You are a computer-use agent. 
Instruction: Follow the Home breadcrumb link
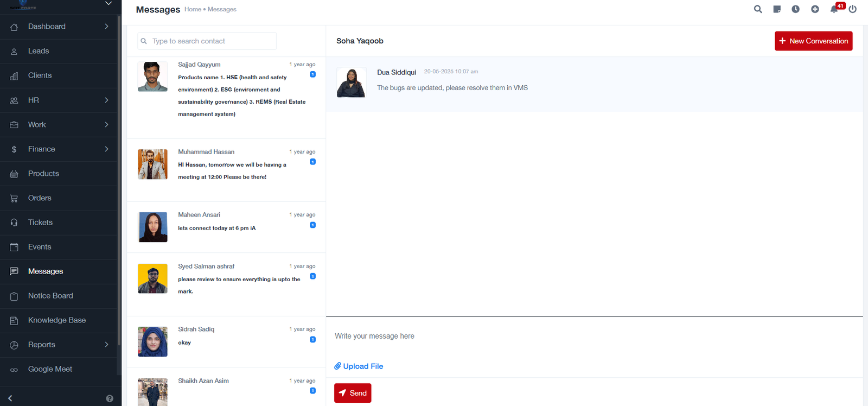click(193, 9)
